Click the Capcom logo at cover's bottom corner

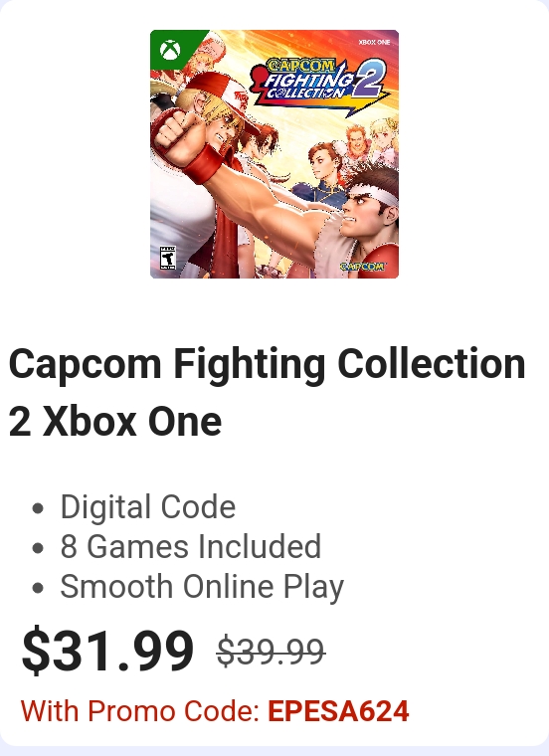click(363, 267)
